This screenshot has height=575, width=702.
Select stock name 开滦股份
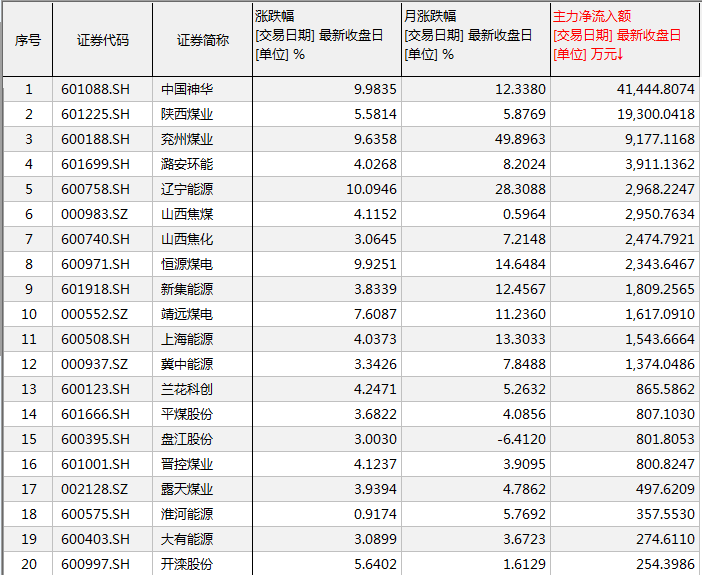click(187, 564)
